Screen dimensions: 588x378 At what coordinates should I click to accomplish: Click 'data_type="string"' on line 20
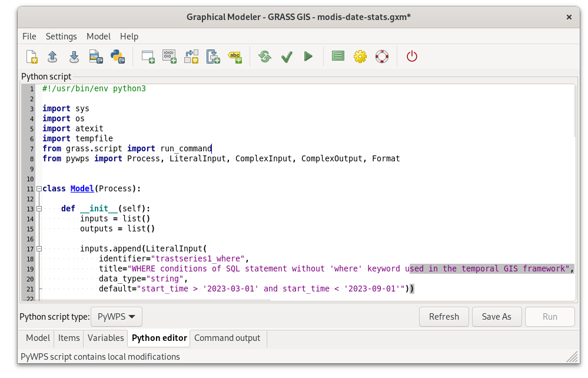141,278
